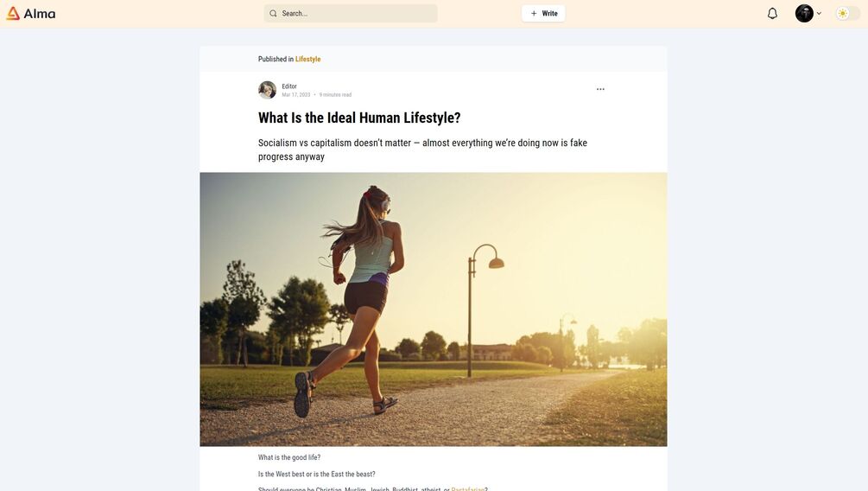Viewport: 868px width, 491px height.
Task: Expand the profile dropdown chevron
Action: tap(819, 13)
